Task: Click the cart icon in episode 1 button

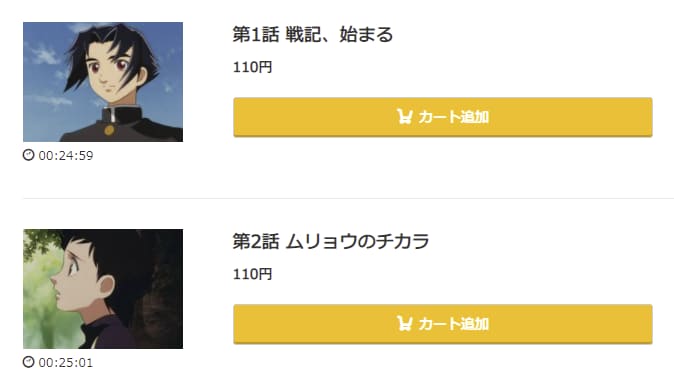Action: [x=404, y=117]
